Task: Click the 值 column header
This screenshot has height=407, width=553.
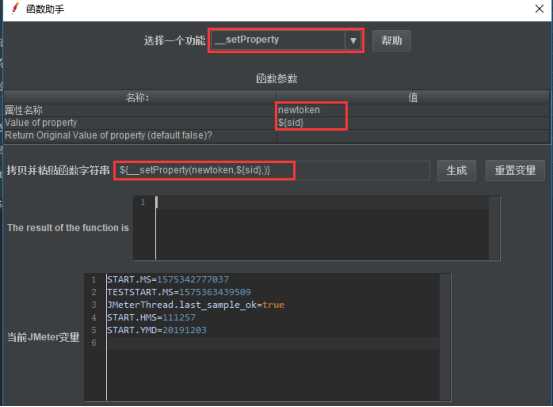Action: click(413, 97)
